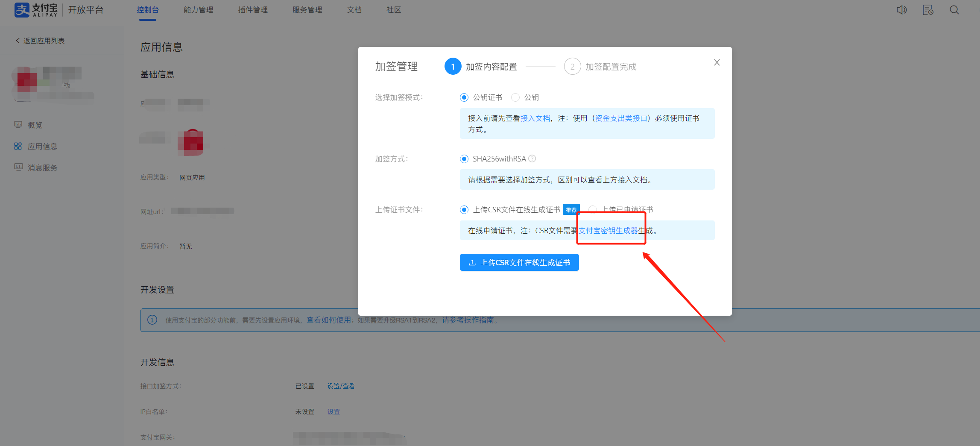
Task: Select 公钥证书 signing mode
Action: tap(464, 97)
